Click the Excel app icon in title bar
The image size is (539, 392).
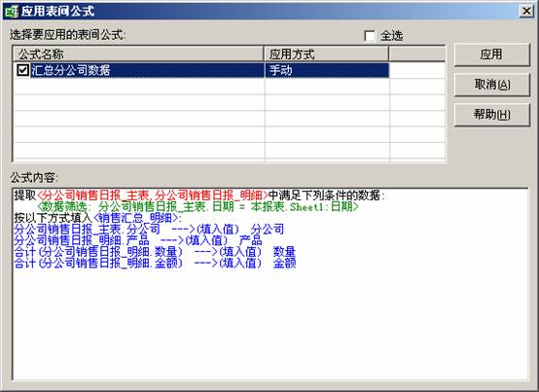click(x=11, y=12)
